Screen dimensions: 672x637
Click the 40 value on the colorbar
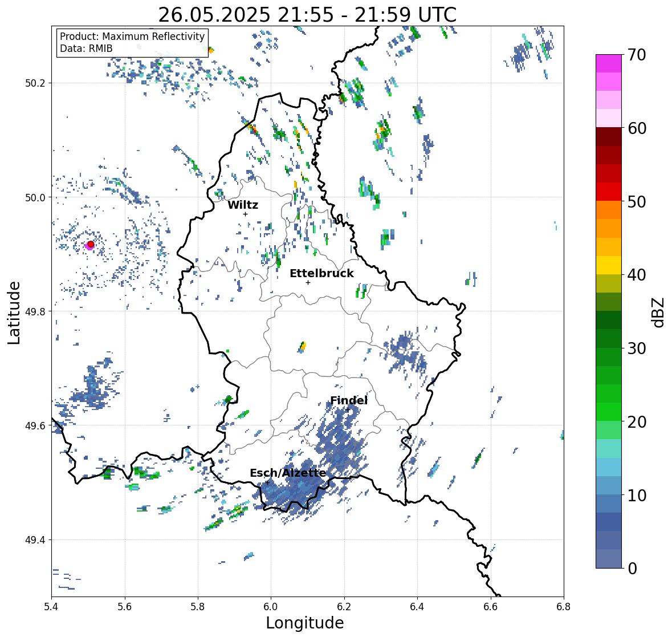637,275
